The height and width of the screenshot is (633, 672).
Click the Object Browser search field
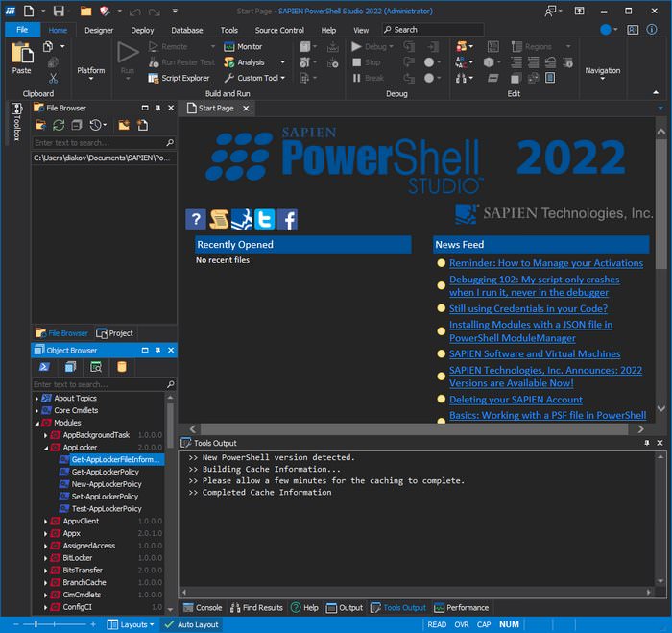(x=104, y=384)
